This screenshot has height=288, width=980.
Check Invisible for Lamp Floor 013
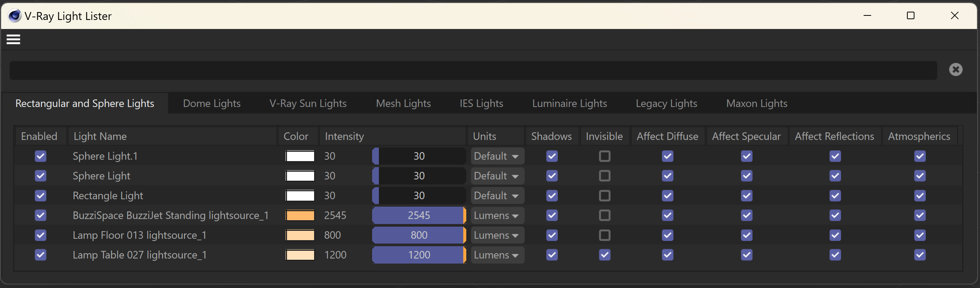[x=604, y=235]
